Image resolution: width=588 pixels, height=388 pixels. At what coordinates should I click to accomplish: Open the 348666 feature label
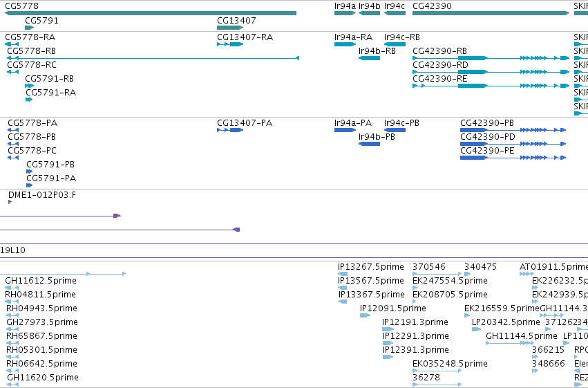(548, 364)
